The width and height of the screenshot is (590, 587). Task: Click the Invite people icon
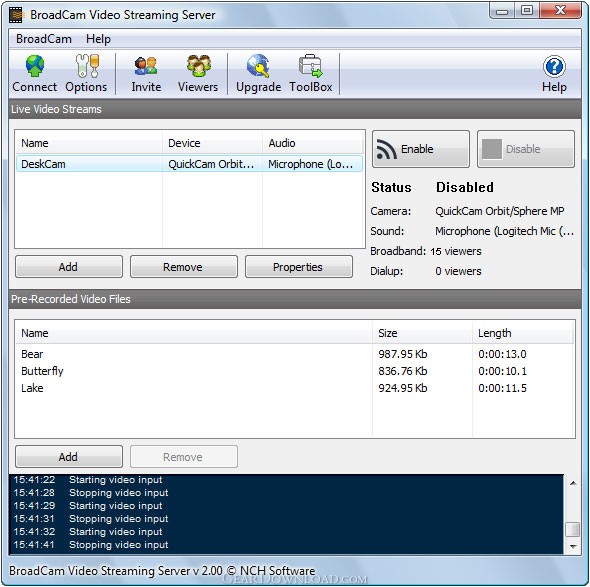tap(146, 65)
